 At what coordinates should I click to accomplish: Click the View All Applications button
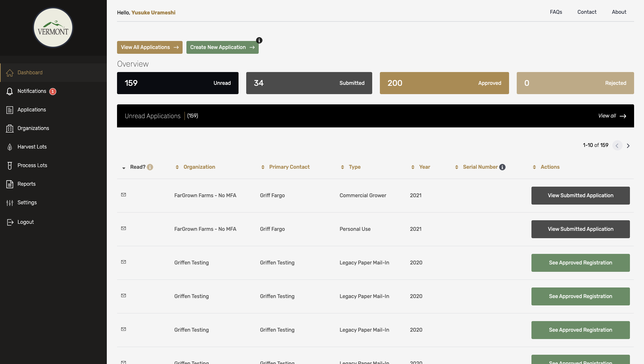150,47
